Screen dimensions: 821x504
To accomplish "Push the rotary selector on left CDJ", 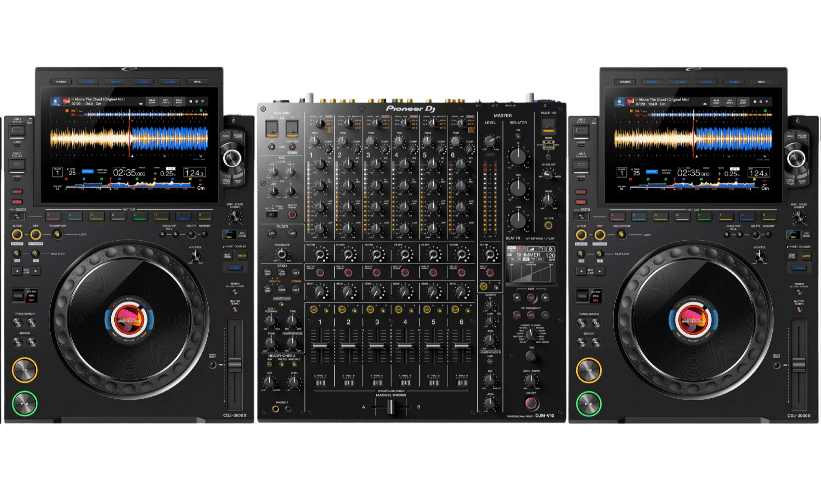I will click(232, 159).
